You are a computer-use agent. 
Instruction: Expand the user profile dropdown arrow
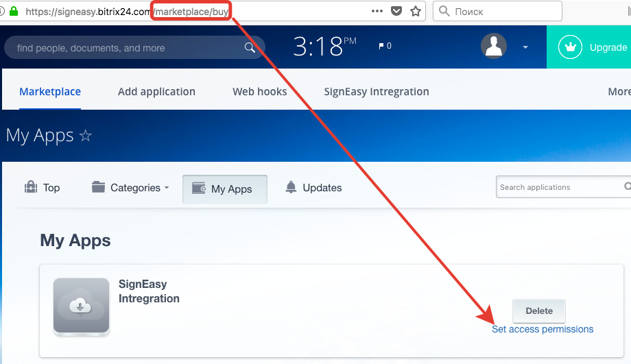tap(525, 47)
